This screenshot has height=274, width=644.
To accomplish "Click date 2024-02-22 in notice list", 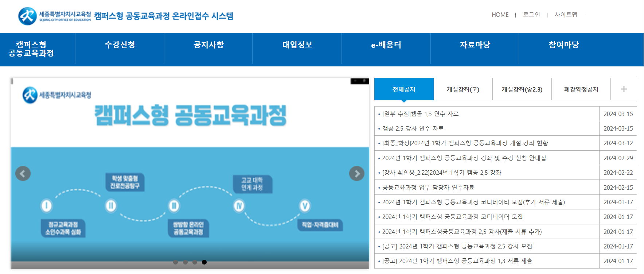I will [618, 173].
